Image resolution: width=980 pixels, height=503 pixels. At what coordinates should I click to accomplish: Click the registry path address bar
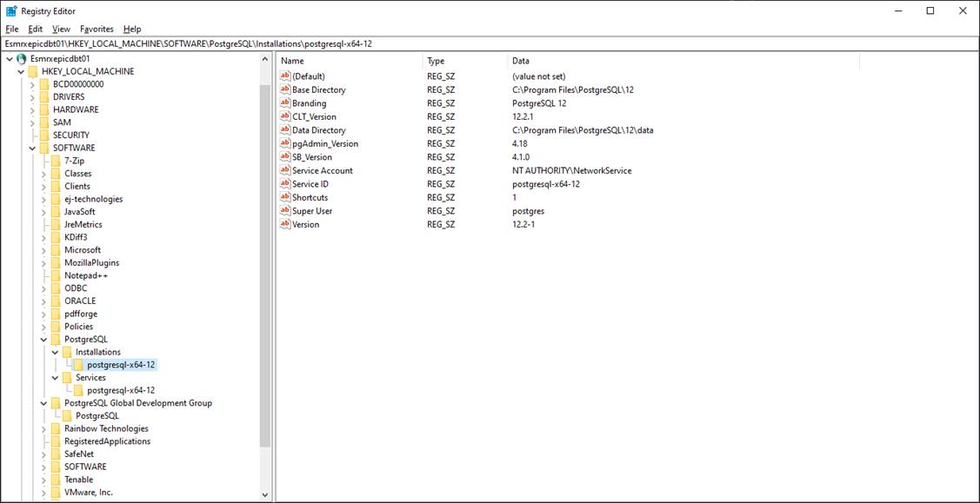coord(490,44)
